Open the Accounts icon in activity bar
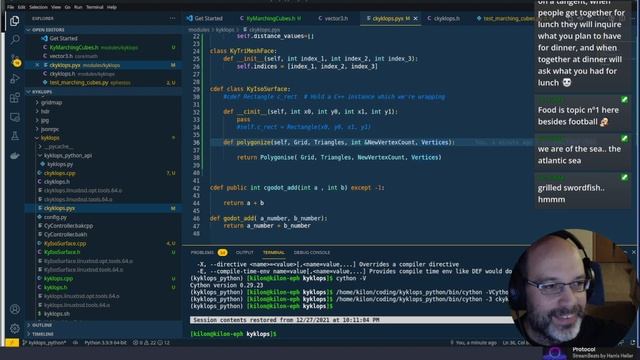The height and width of the screenshot is (360, 640). [15, 309]
